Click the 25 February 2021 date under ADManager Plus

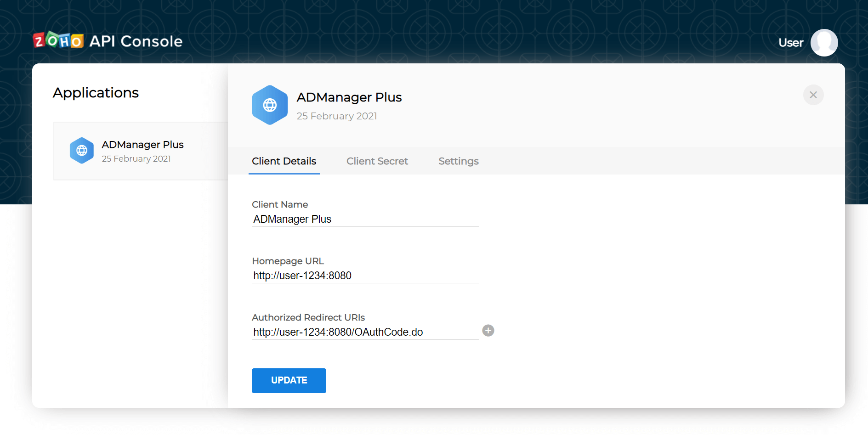click(x=136, y=158)
